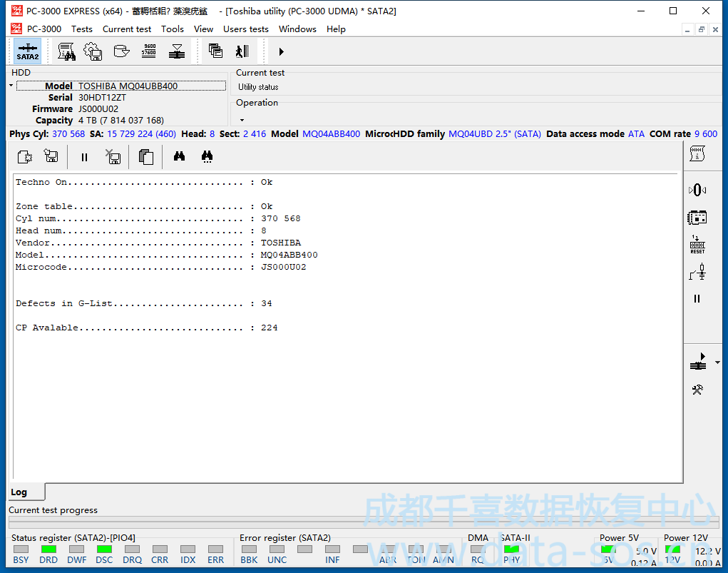Image resolution: width=728 pixels, height=573 pixels.
Task: Click the pause button in log toolbar
Action: point(84,157)
